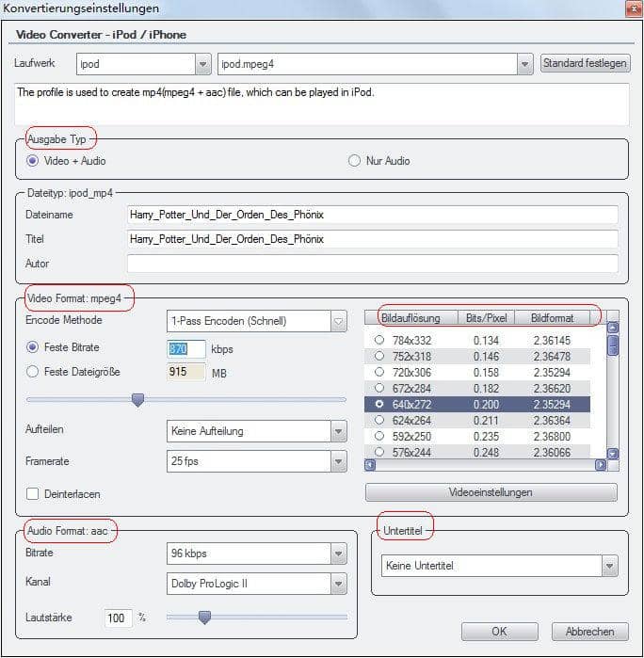Cancel with the Abbrechen button
644x658 pixels.
tap(589, 632)
